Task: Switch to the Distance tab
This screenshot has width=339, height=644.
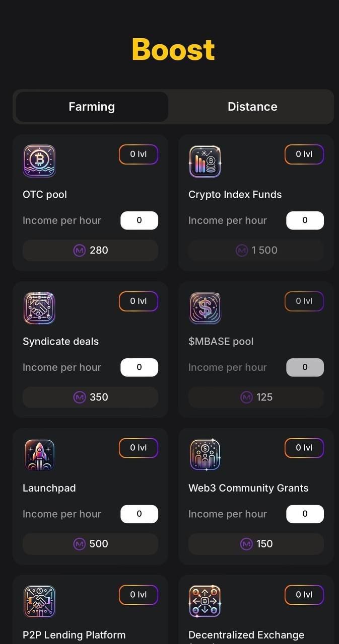Action: [x=252, y=107]
